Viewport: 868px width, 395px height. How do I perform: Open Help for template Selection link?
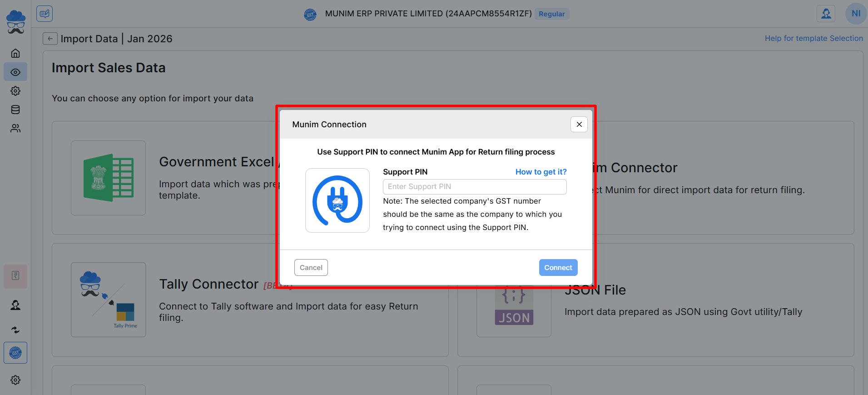point(813,39)
